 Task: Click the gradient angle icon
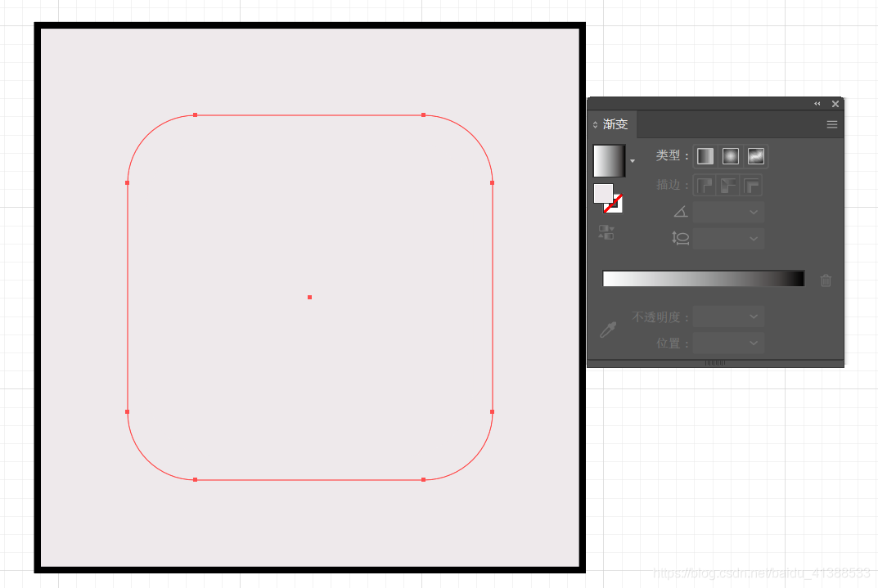(x=680, y=212)
